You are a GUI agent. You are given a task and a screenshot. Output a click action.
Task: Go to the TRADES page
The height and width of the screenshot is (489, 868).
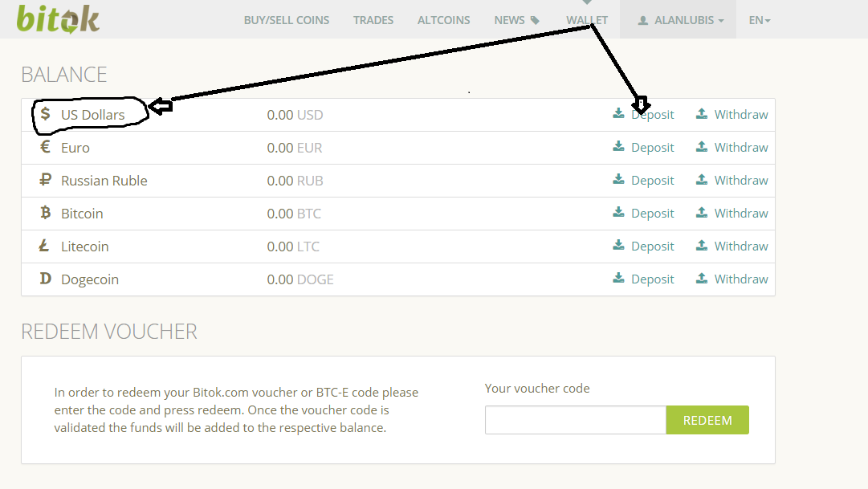point(373,20)
